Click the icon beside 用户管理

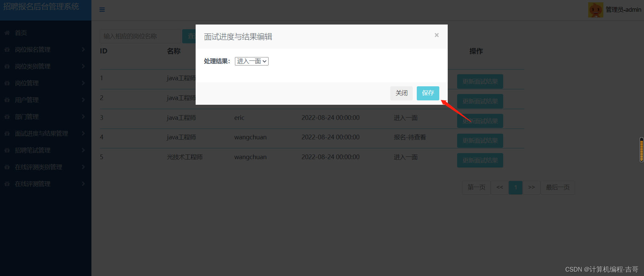click(7, 100)
